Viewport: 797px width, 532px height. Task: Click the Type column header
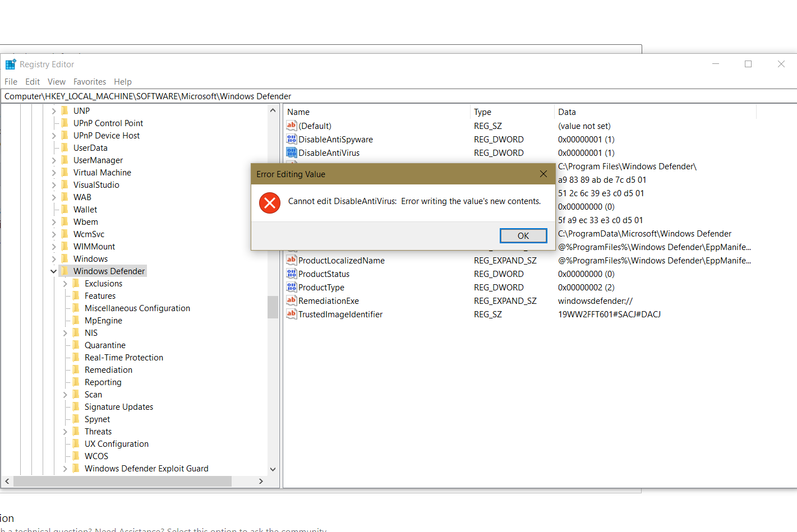(512, 112)
